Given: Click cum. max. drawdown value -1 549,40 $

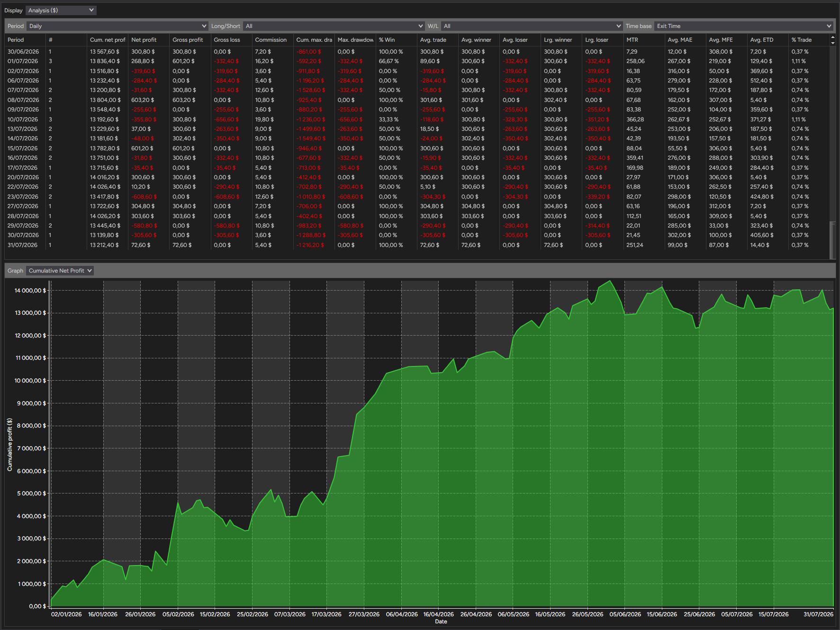Looking at the screenshot, I should pos(311,138).
